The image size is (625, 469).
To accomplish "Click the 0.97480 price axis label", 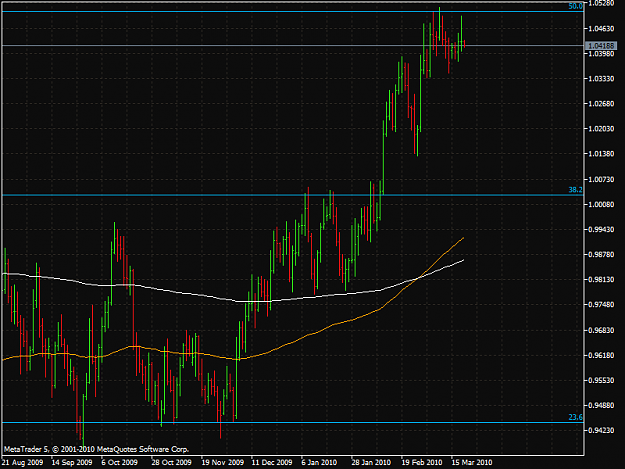I will (601, 305).
